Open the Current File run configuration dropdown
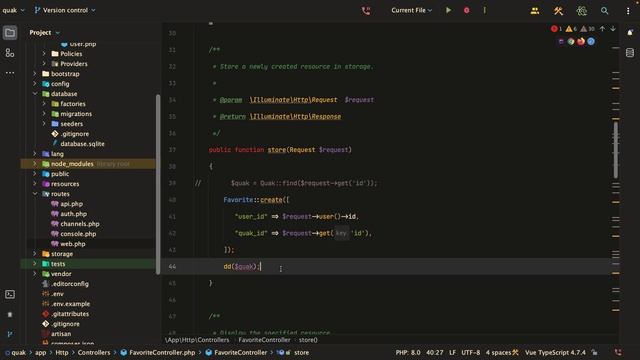Viewport: 640px width, 360px height. [411, 10]
